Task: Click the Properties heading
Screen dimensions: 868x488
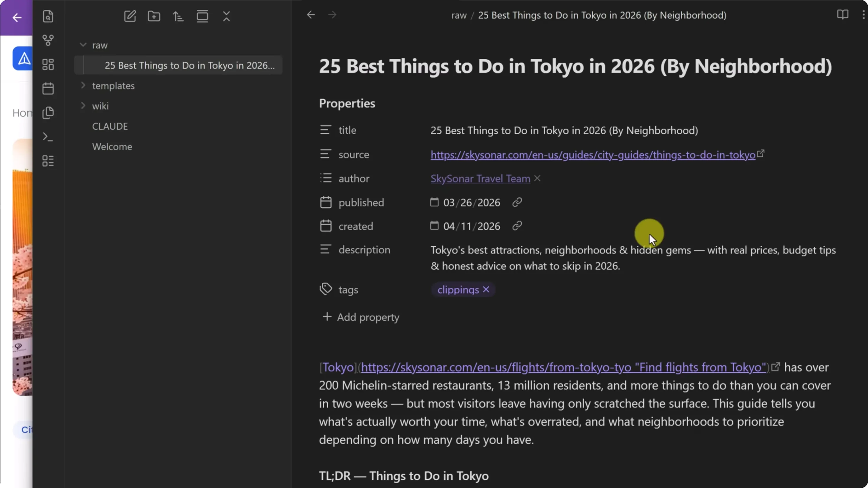Action: click(x=347, y=103)
